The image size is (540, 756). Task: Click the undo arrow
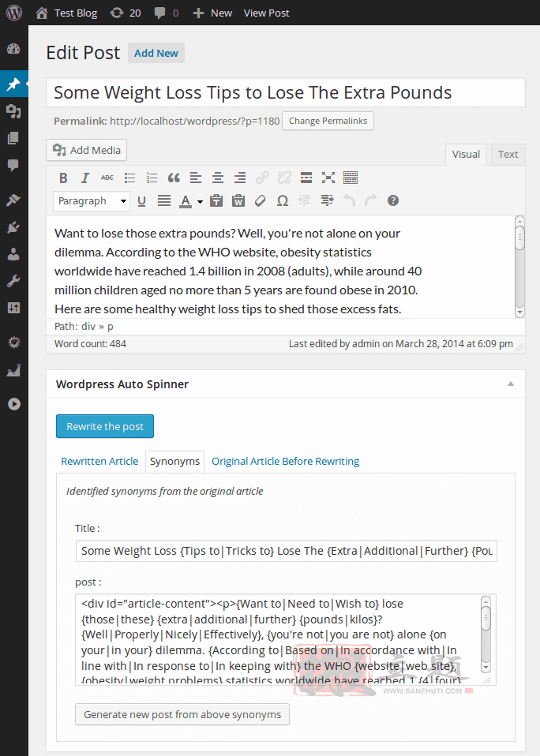(349, 201)
